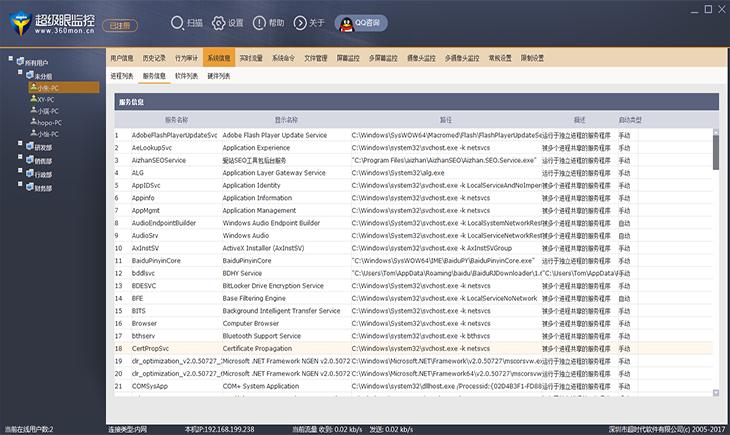Open 设置 settings gear icon
This screenshot has width=730, height=435.
219,22
